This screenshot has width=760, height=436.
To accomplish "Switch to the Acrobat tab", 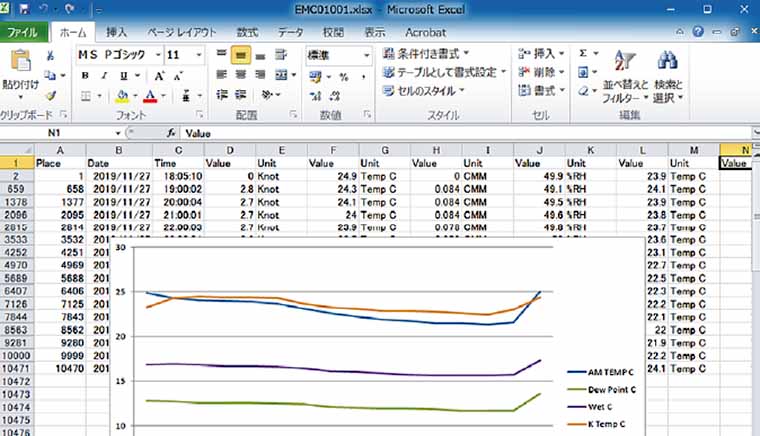I will point(426,32).
